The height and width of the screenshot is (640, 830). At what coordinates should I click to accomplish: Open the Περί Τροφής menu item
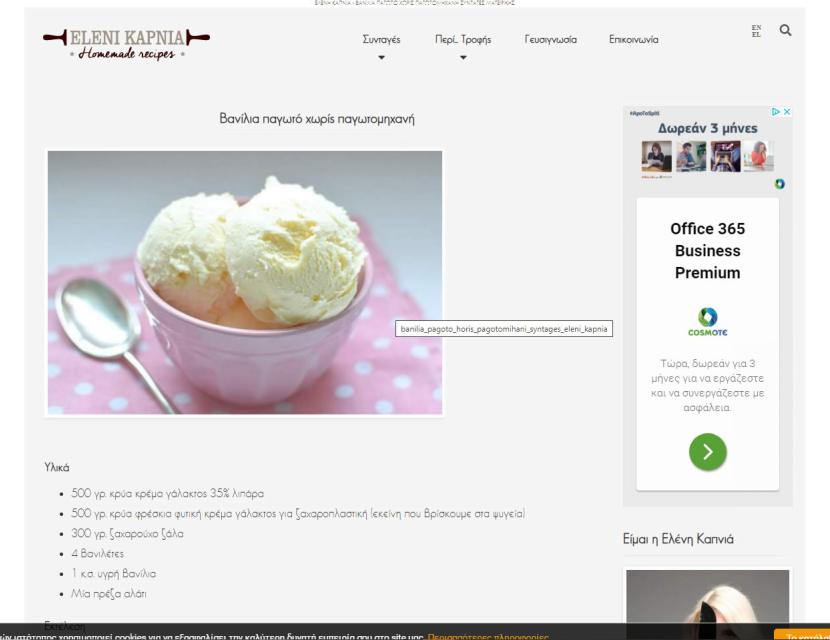tap(463, 39)
